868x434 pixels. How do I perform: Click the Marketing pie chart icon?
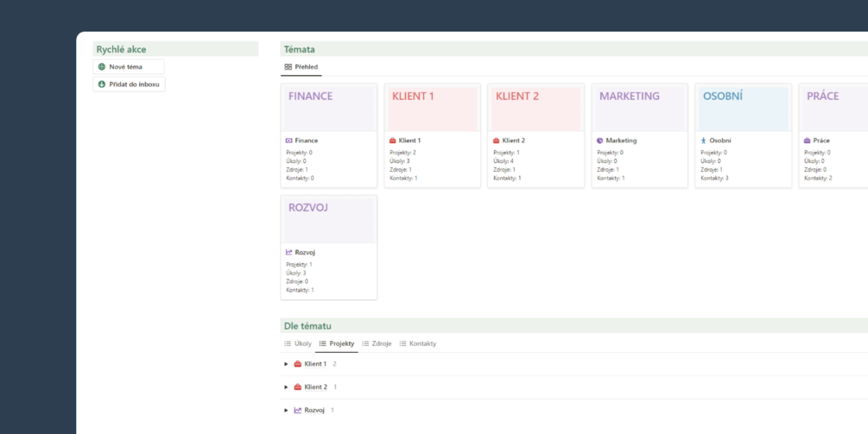tap(600, 141)
